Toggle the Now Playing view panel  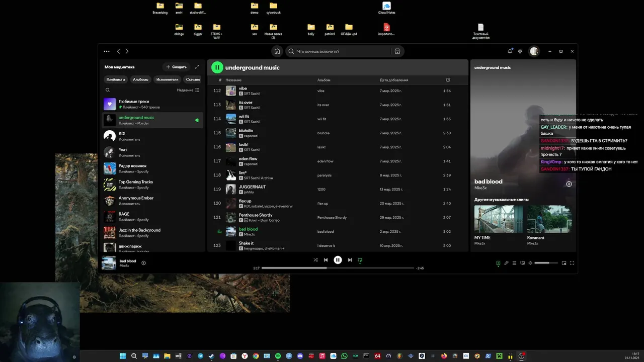pos(498,263)
